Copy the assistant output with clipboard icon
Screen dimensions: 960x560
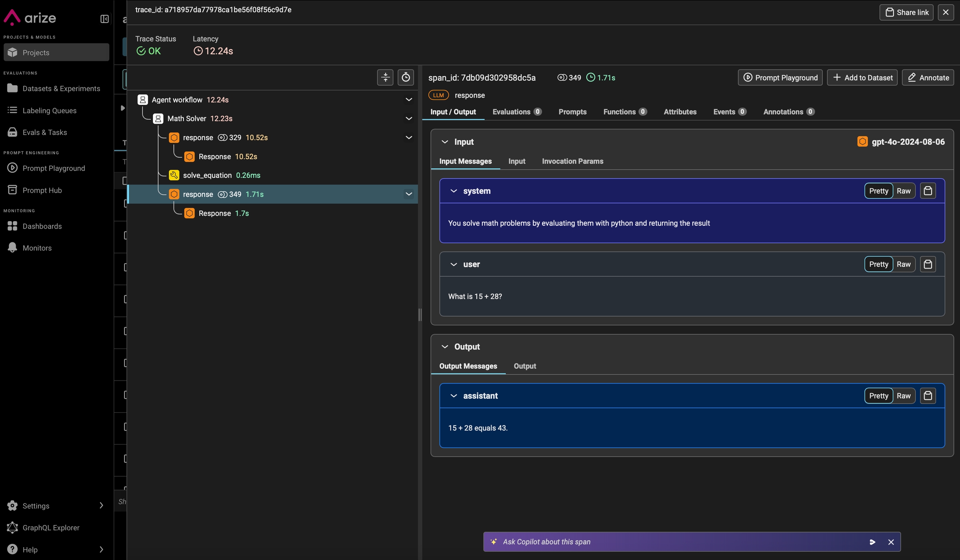(927, 396)
